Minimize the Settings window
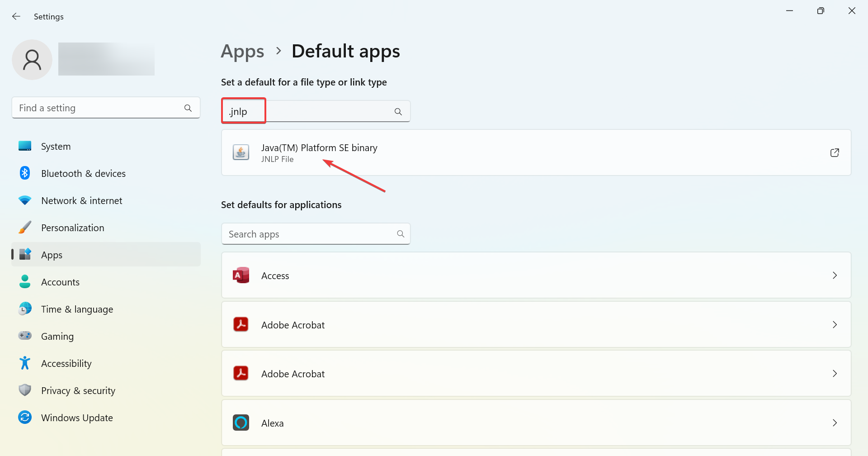 pyautogui.click(x=790, y=10)
